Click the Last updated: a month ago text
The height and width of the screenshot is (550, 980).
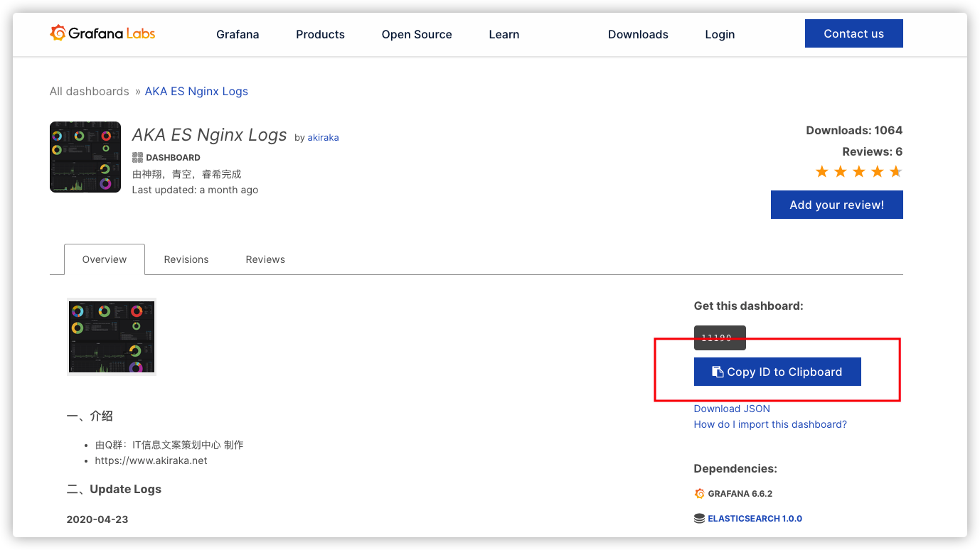click(x=196, y=190)
